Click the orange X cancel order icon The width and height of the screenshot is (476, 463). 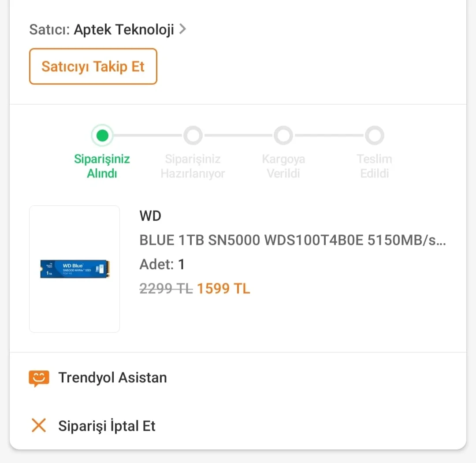click(x=39, y=425)
